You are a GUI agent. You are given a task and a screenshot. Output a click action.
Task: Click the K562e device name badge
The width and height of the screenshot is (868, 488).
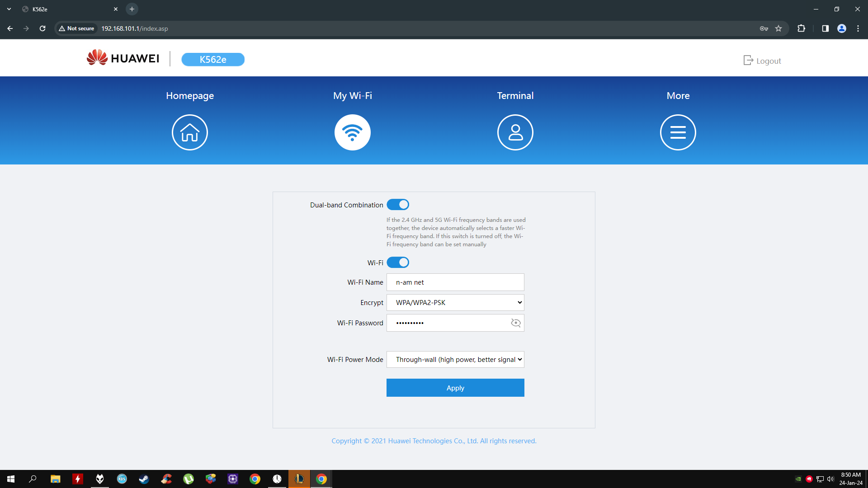[x=213, y=60]
